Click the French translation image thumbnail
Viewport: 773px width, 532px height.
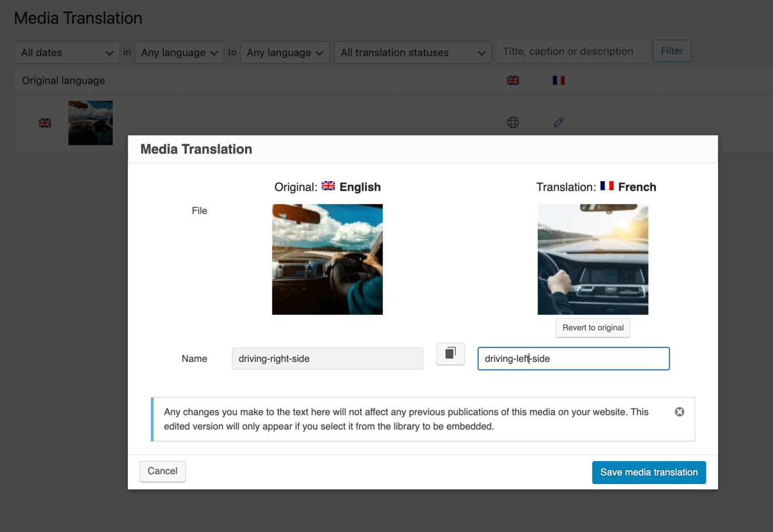[x=593, y=259]
